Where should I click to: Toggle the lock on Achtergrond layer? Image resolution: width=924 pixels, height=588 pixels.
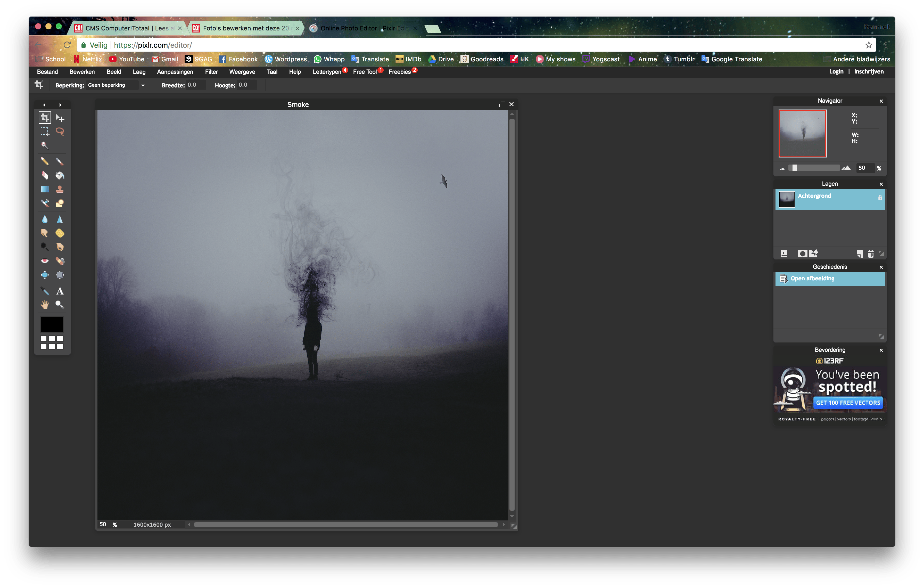880,198
